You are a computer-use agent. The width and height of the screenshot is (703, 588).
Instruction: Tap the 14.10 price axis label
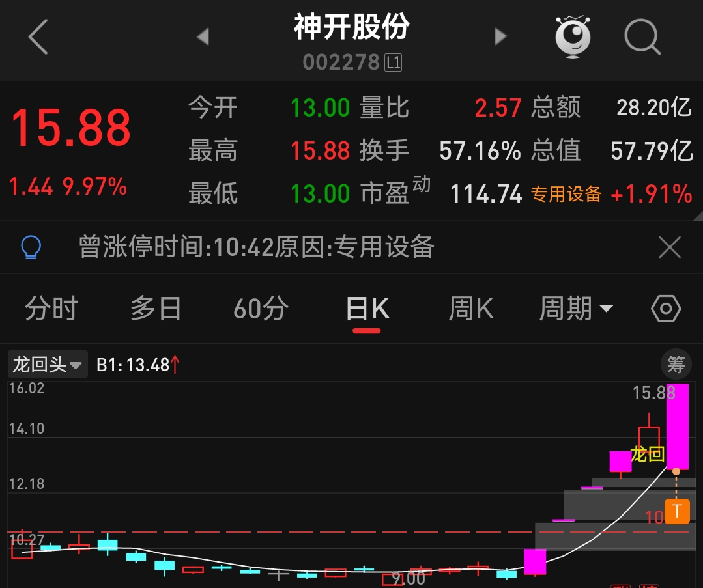click(27, 428)
